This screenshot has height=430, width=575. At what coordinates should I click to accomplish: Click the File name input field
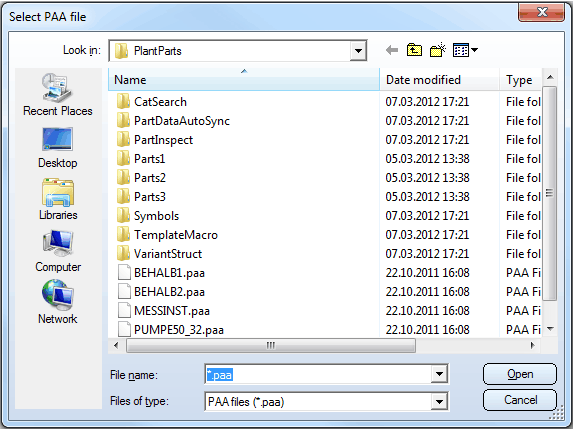(318, 374)
